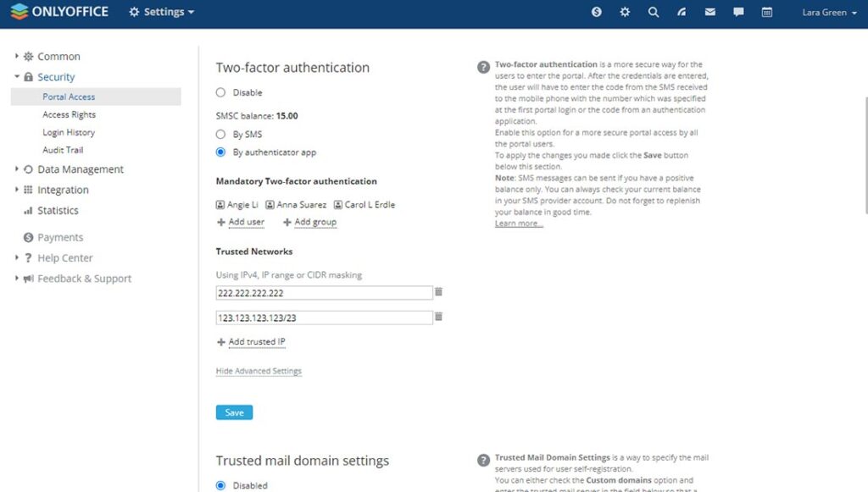Expand the Feedback & Support arrow
This screenshot has width=868, height=492.
(17, 278)
